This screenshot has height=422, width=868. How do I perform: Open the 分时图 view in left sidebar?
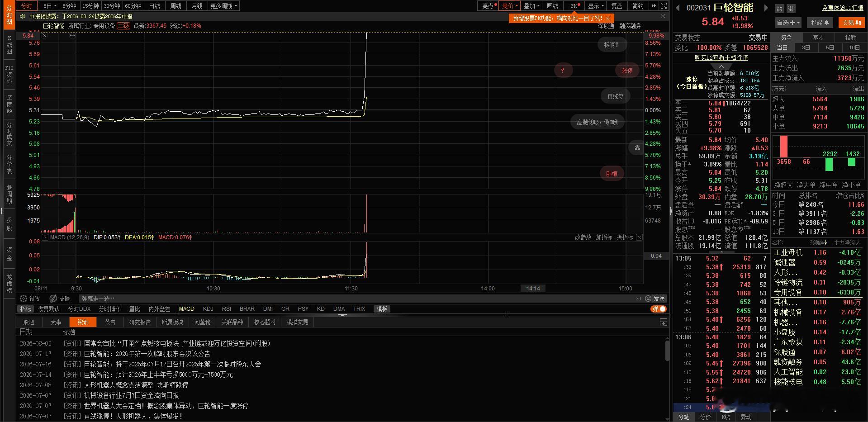9,15
